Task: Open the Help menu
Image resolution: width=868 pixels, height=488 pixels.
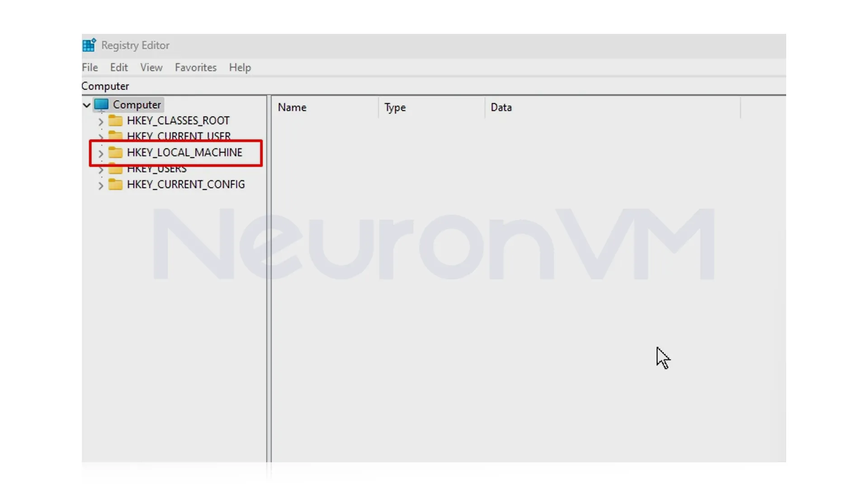Action: 240,67
